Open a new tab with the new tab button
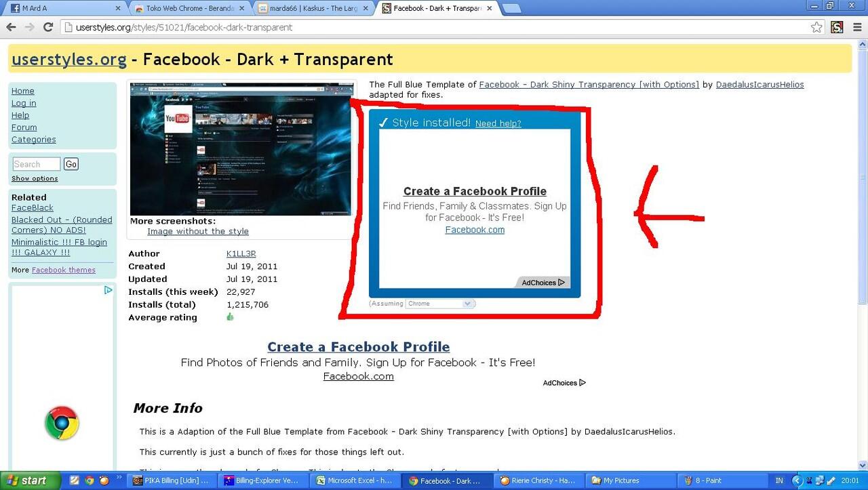 coord(511,8)
